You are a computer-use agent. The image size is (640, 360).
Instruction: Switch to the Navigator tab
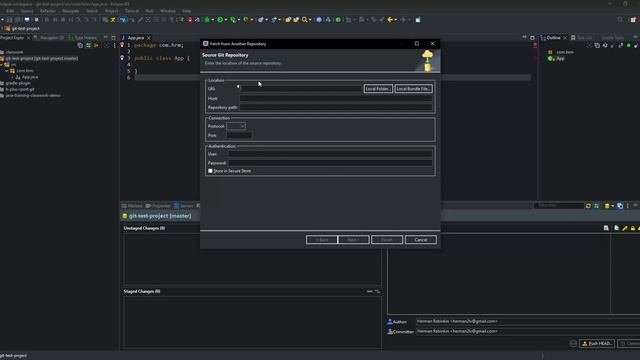tap(49, 38)
